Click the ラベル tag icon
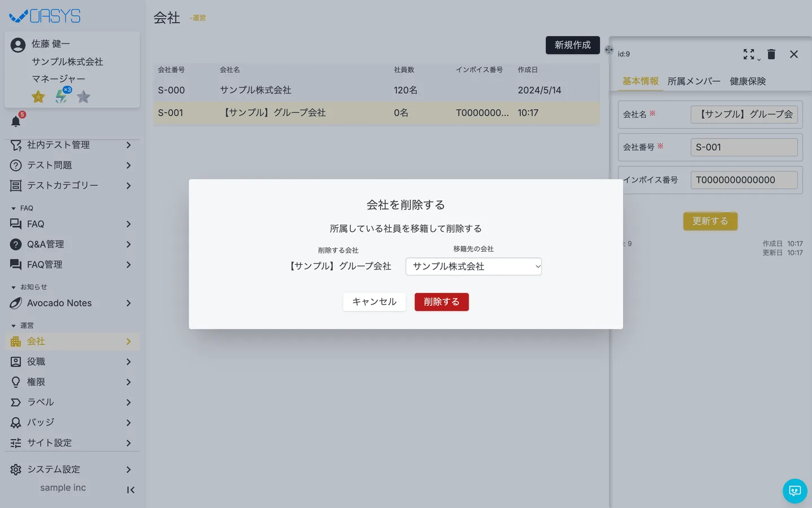 point(16,402)
